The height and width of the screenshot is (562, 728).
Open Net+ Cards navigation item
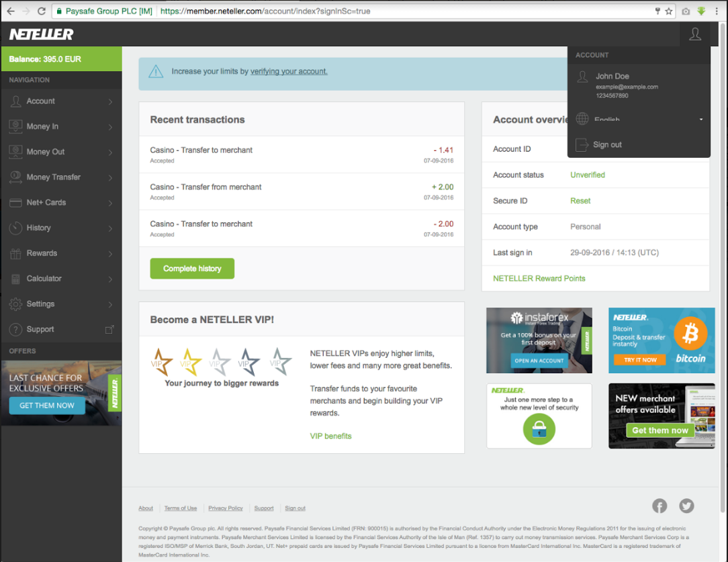tap(61, 203)
